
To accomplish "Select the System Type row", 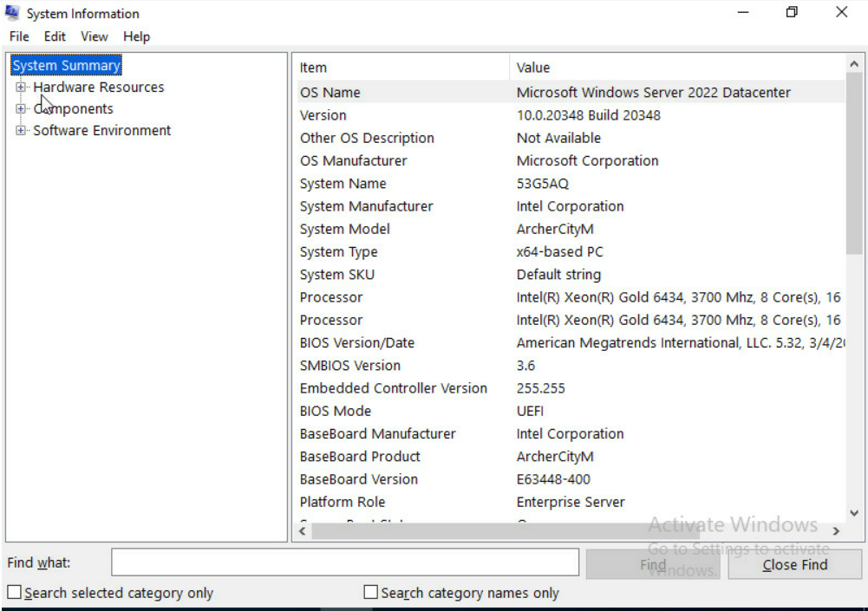I will click(x=571, y=251).
